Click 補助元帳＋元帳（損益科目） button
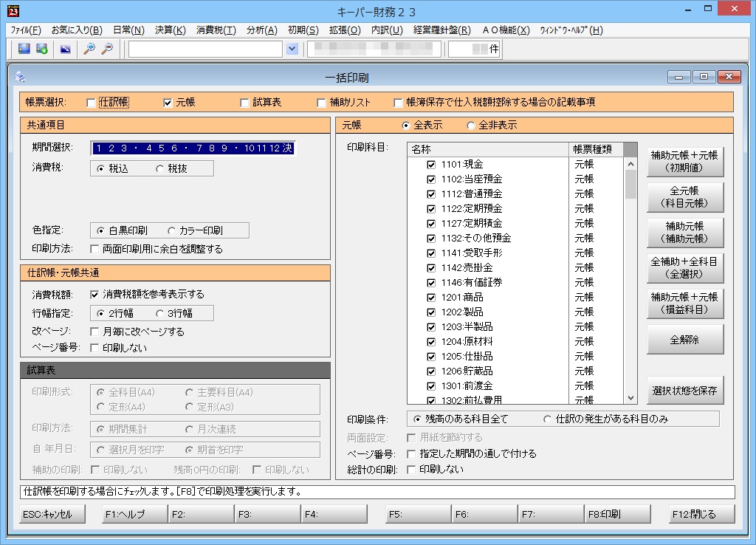756x545 pixels. pos(684,304)
